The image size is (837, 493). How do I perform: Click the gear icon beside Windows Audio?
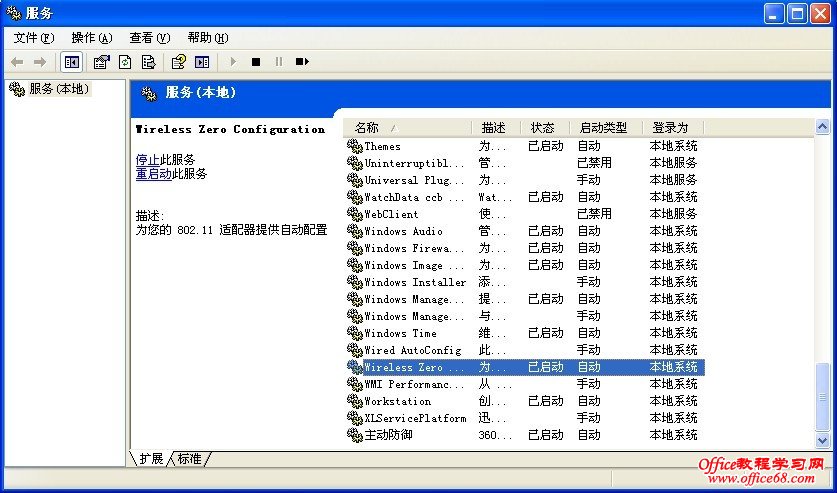(354, 232)
